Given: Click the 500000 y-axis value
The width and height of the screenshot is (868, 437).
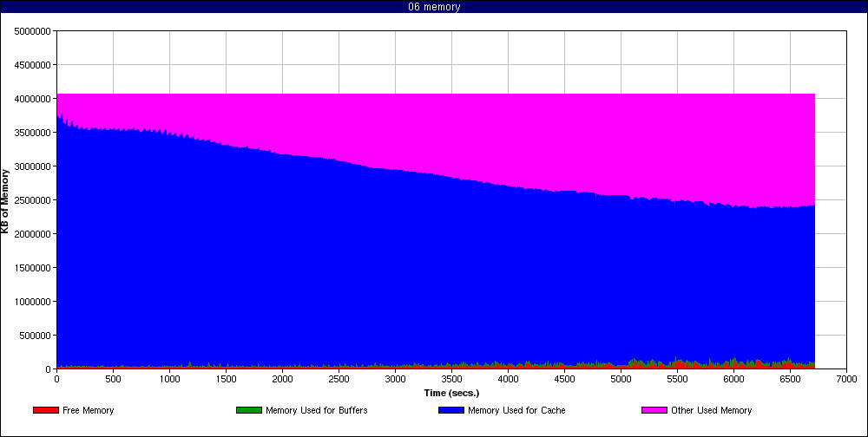Looking at the screenshot, I should pyautogui.click(x=36, y=336).
